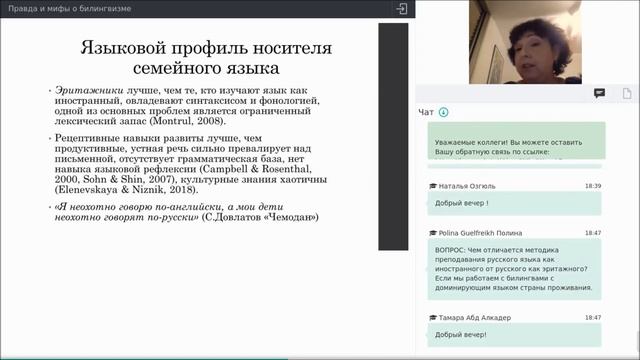Screen dimensions: 640x360
Task: Click the ВОПРОС message from Polina
Action: [514, 269]
